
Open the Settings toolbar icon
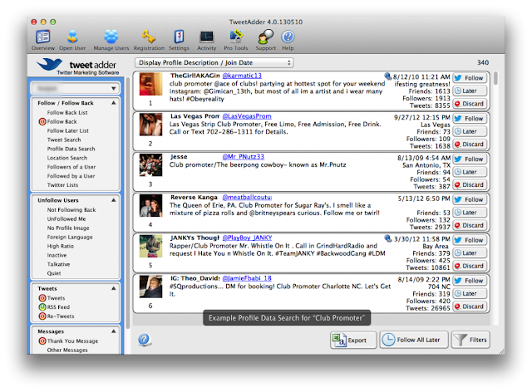(x=179, y=40)
